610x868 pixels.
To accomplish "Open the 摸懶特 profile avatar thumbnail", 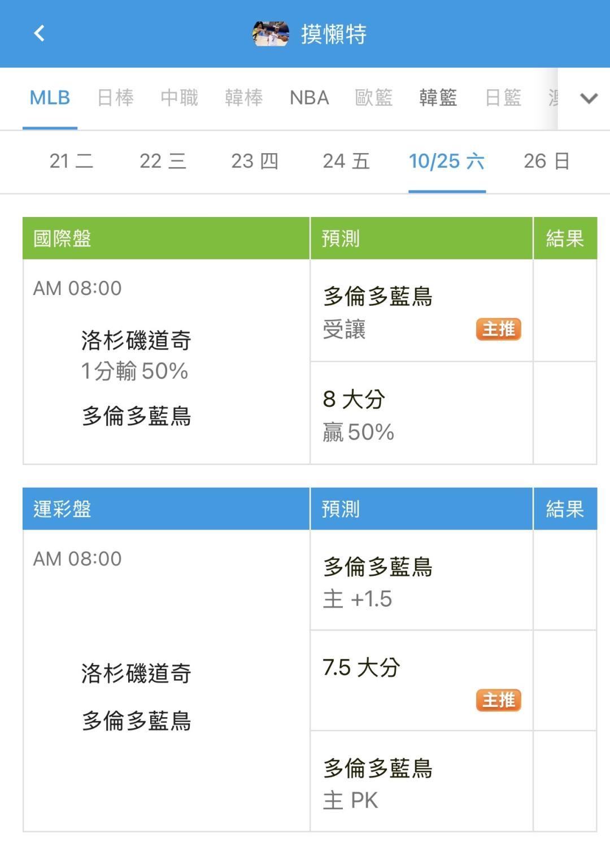I will tap(271, 34).
